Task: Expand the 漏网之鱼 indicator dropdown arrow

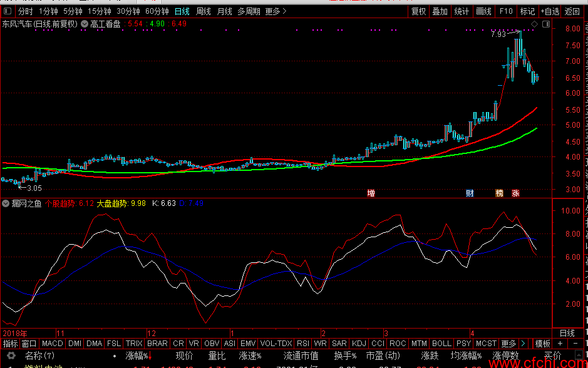Action: point(6,203)
